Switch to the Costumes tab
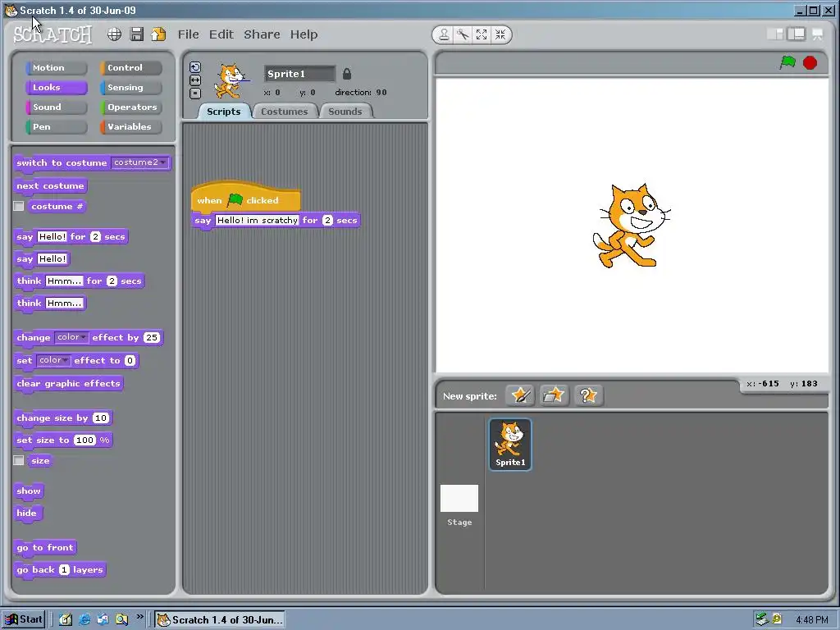The width and height of the screenshot is (840, 630). [285, 112]
